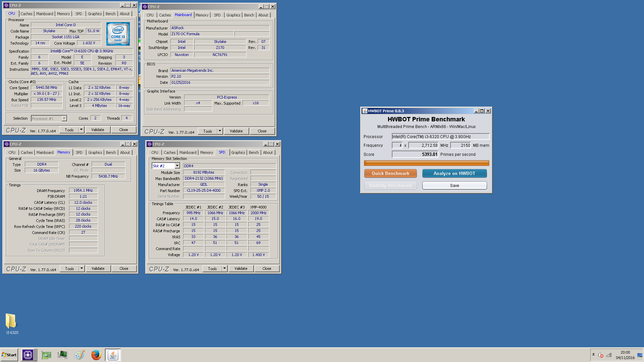Viewport: 644px width, 362px height.
Task: Click the Score value field
Action: coord(415,154)
